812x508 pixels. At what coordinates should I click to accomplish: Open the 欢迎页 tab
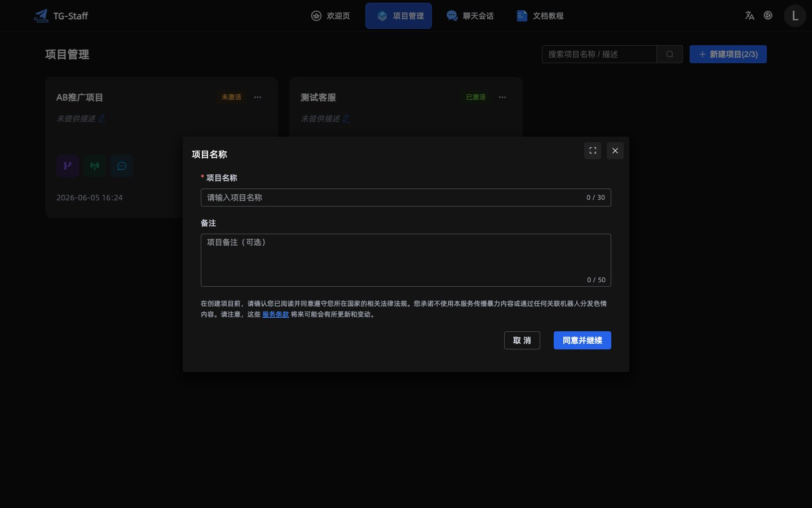(330, 16)
